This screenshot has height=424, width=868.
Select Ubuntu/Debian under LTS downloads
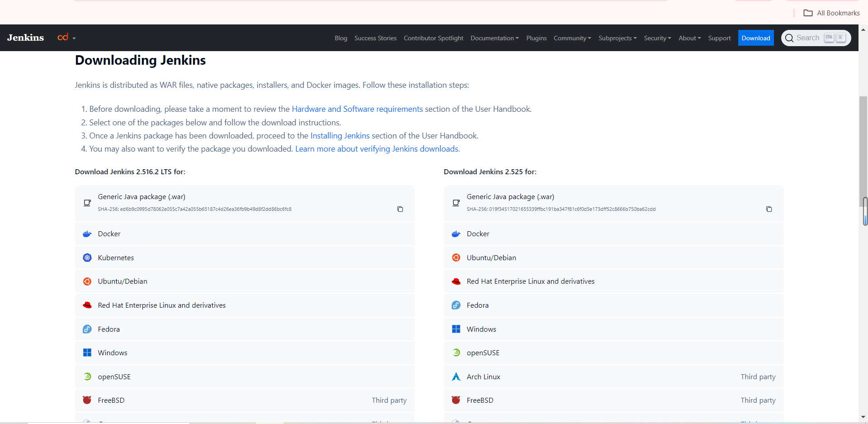pyautogui.click(x=245, y=281)
